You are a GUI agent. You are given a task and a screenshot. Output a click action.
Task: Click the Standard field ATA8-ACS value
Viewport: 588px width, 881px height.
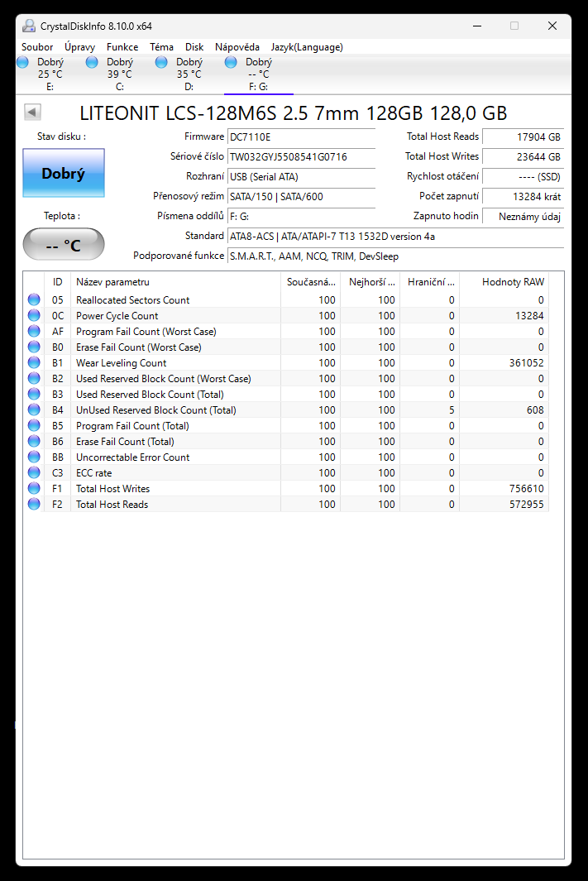[396, 237]
